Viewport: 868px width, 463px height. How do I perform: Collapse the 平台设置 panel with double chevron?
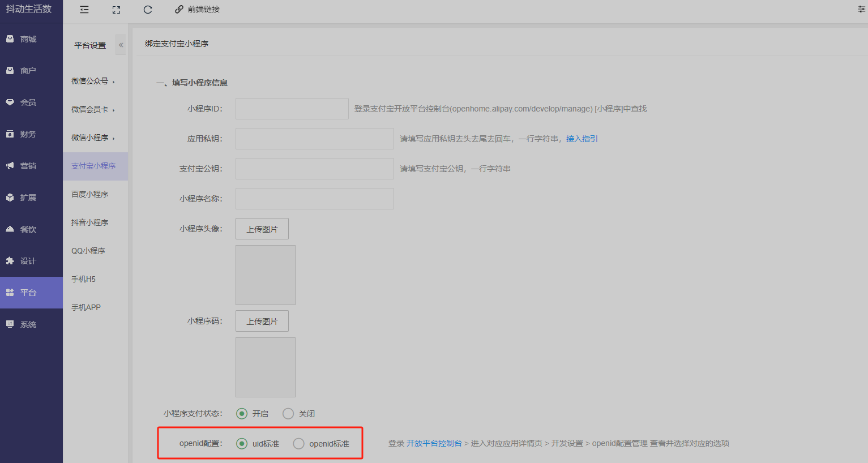(x=121, y=45)
